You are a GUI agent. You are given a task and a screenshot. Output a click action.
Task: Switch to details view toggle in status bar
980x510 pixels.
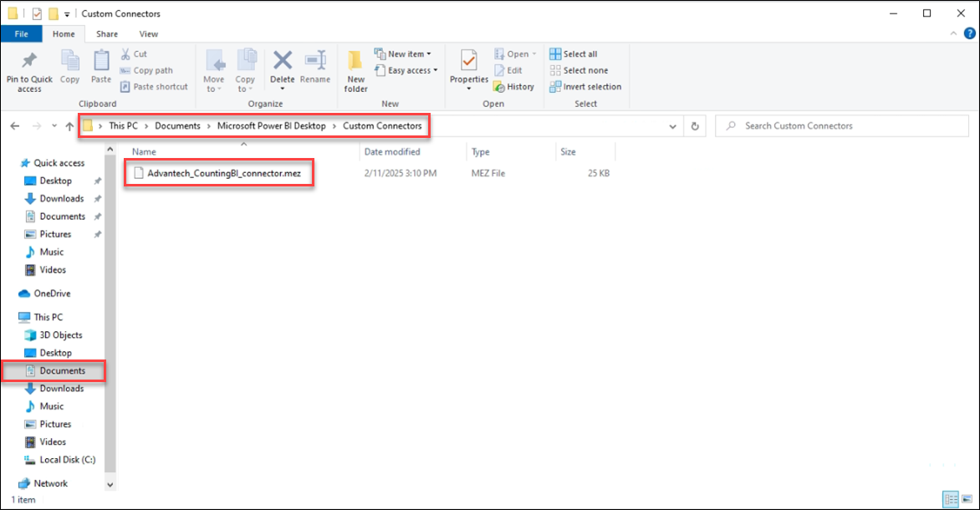click(x=951, y=499)
